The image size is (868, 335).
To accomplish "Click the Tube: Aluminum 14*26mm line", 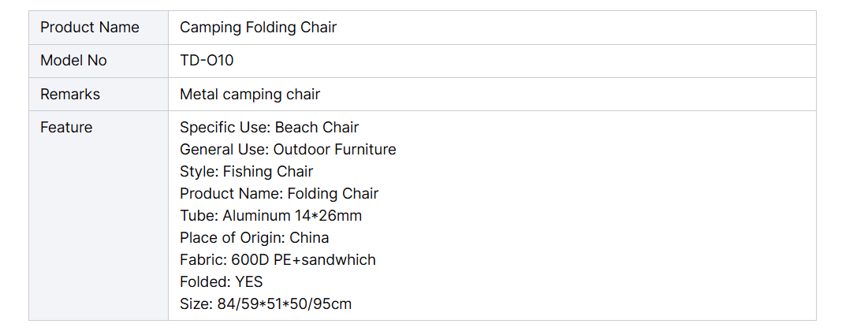I will [270, 215].
